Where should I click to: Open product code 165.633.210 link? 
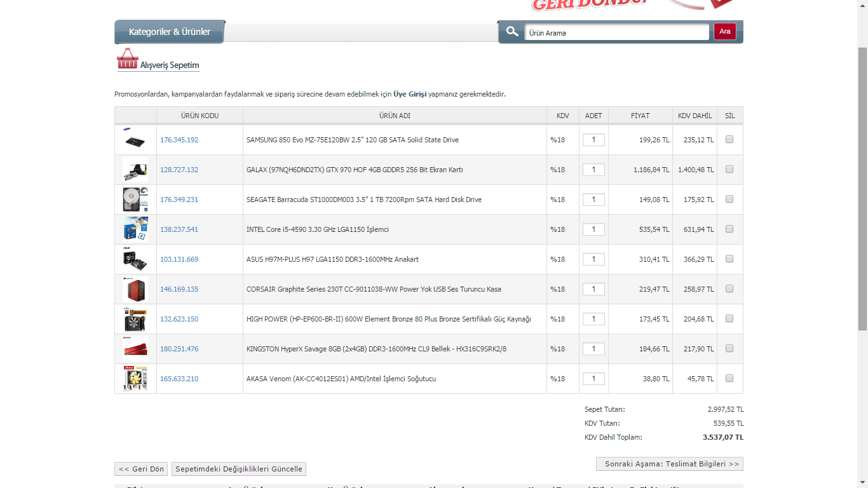179,379
